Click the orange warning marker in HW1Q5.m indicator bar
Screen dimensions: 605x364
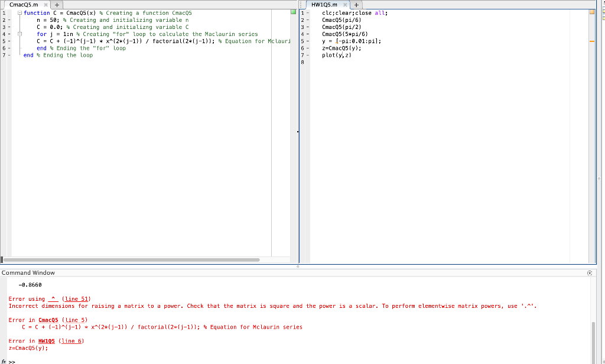[x=593, y=40]
